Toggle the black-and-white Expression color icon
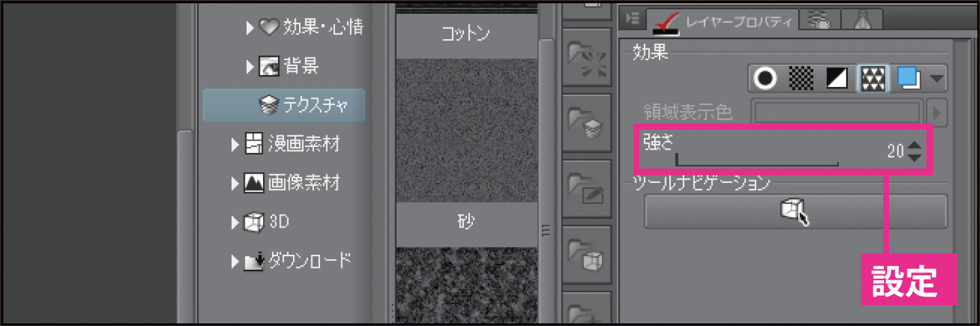The width and height of the screenshot is (980, 326). click(838, 79)
